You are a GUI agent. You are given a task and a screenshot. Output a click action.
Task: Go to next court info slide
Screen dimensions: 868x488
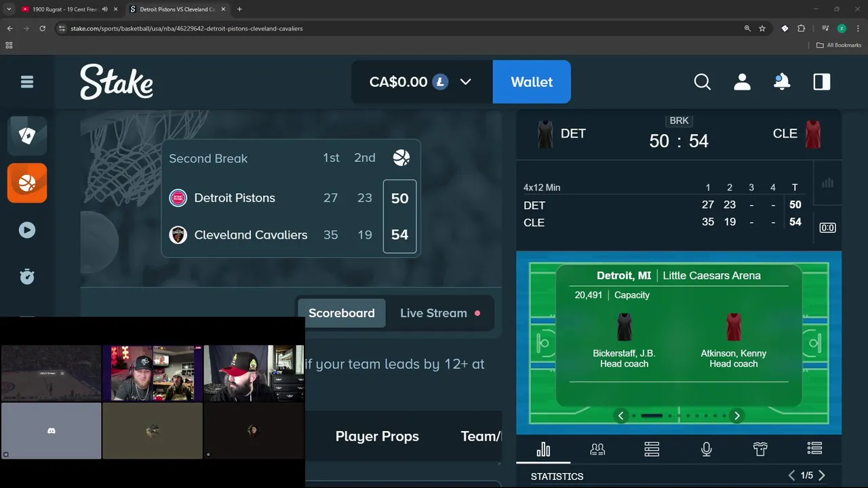(737, 416)
